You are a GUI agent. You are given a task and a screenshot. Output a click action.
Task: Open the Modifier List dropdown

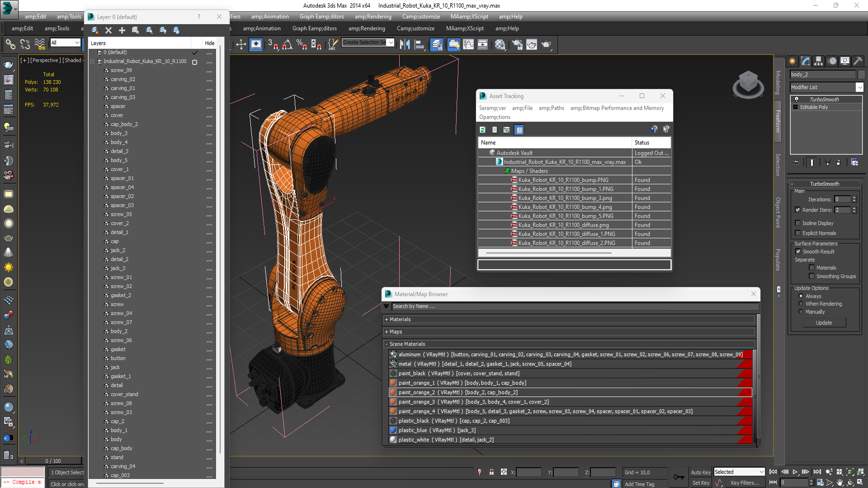click(859, 87)
